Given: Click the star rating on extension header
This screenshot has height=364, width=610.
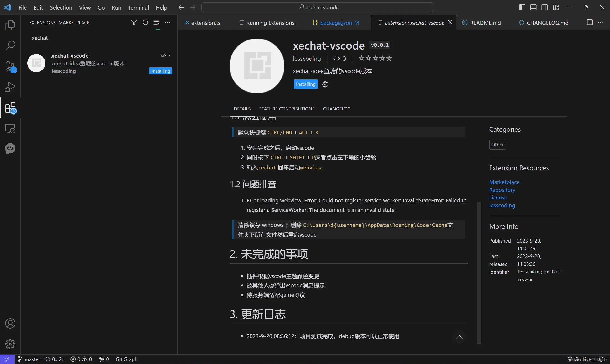Looking at the screenshot, I should (375, 58).
